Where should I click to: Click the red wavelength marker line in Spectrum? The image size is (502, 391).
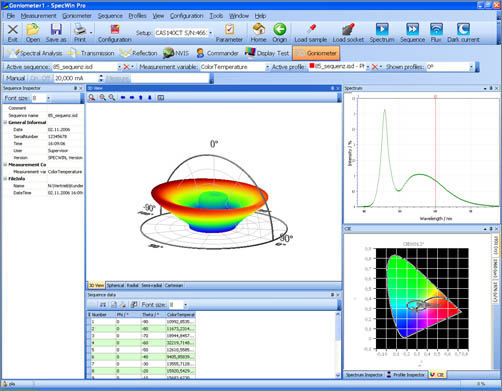(x=435, y=152)
